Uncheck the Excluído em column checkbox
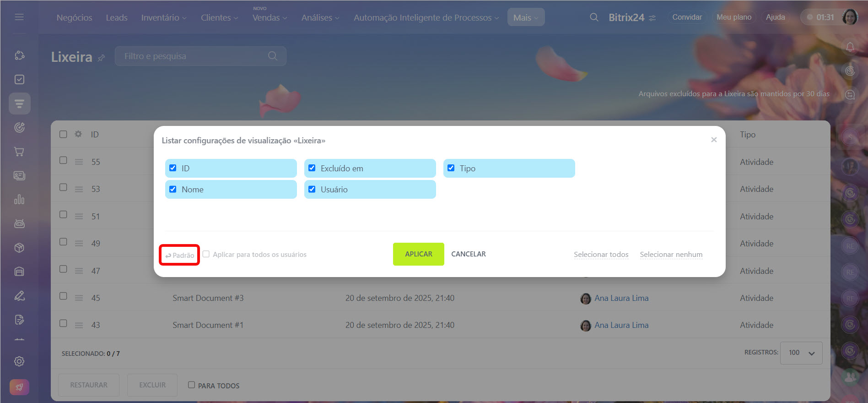Screen dimensions: 868x403 [312, 168]
